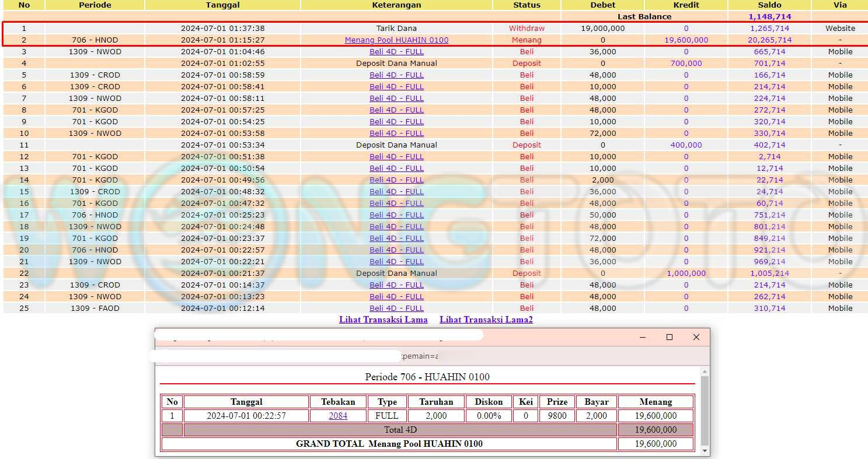Minimize the HUAHIN 0100 popup window
The width and height of the screenshot is (868, 459).
point(643,337)
